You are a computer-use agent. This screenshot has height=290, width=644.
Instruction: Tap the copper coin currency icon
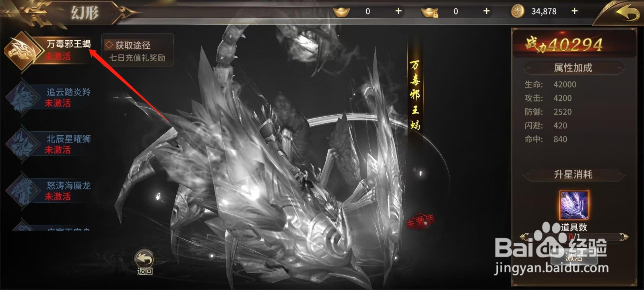518,12
